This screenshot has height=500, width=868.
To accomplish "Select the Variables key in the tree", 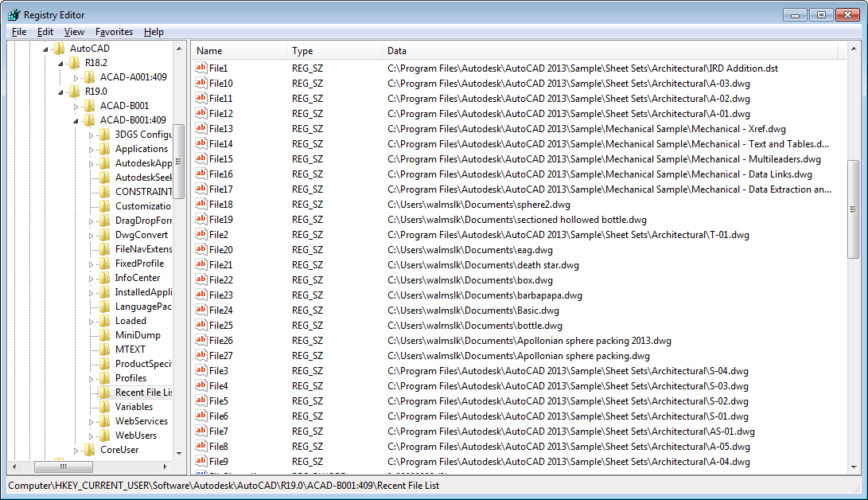I will point(134,407).
